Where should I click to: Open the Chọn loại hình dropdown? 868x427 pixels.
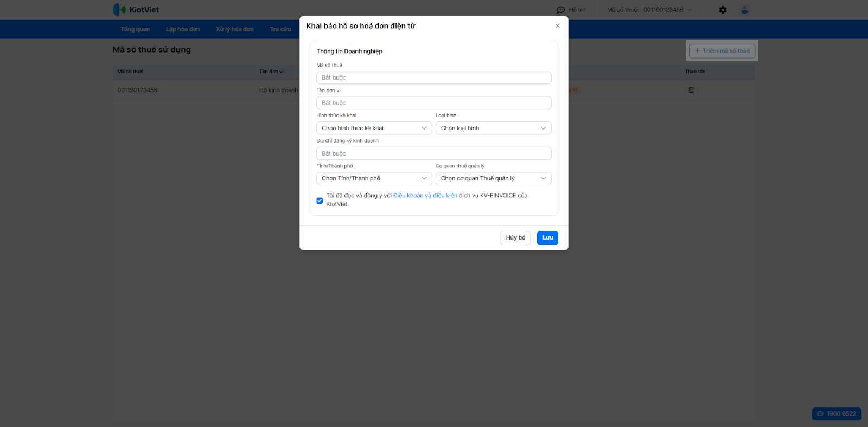pos(493,128)
